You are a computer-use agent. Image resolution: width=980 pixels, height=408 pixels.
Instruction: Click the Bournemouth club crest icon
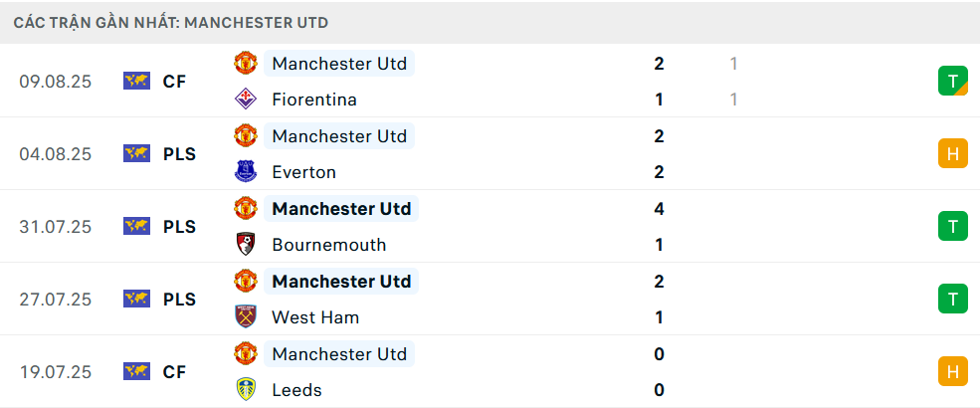(245, 245)
